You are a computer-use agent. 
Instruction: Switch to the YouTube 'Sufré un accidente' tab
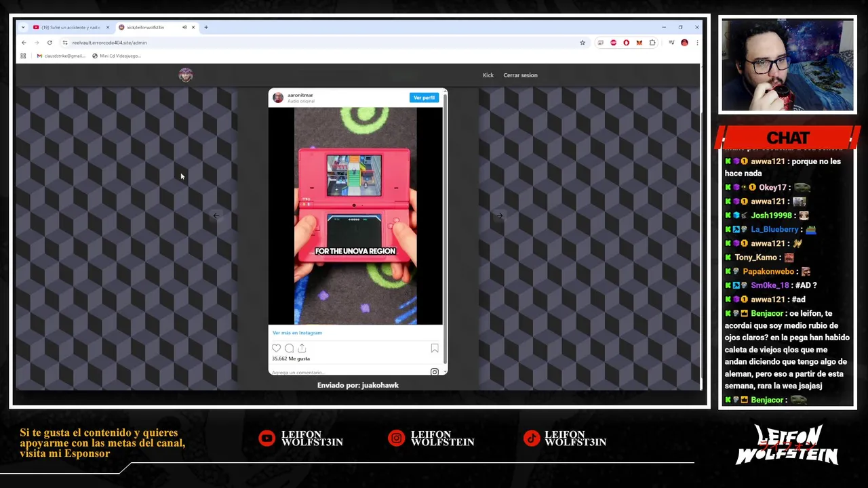71,27
